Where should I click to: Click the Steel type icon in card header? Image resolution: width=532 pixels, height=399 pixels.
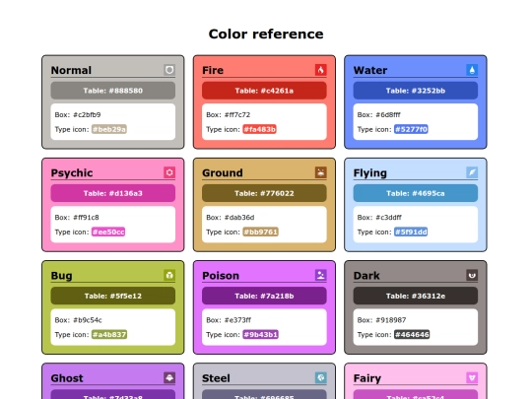pyautogui.click(x=320, y=377)
